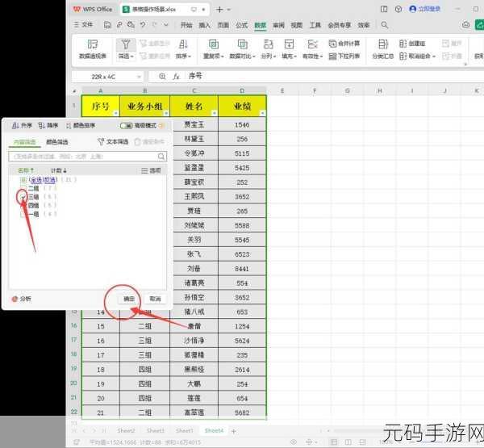The image size is (484, 448).
Task: Click the cell containing 唐僧
Action: [194, 326]
